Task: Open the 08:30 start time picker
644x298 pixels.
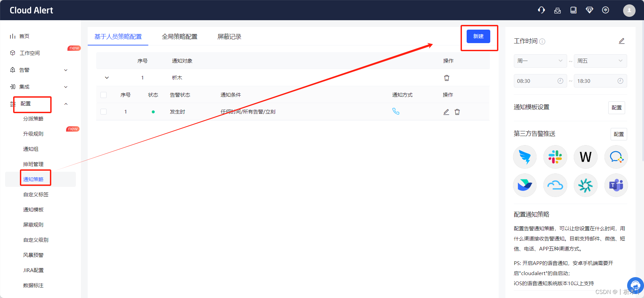Action: pyautogui.click(x=540, y=81)
